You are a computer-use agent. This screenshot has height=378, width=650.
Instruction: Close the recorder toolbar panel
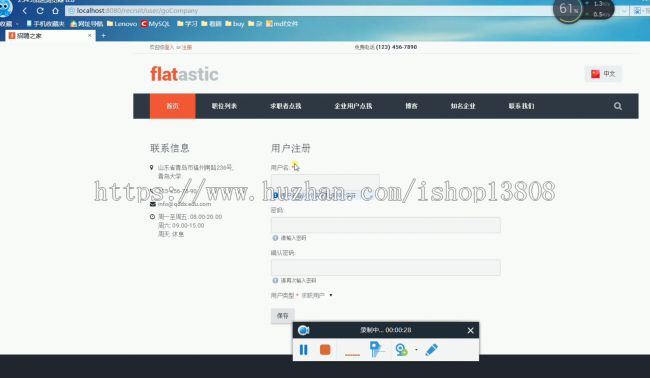[471, 330]
